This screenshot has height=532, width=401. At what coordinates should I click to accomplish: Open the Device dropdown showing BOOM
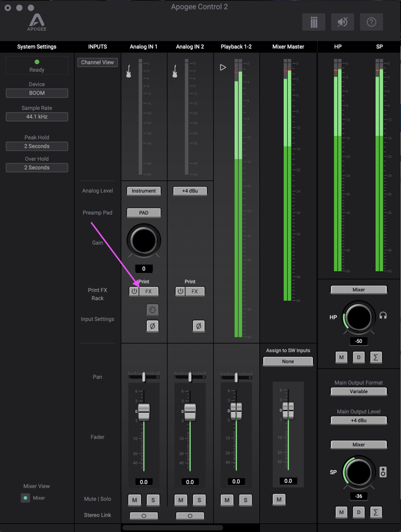coord(37,93)
